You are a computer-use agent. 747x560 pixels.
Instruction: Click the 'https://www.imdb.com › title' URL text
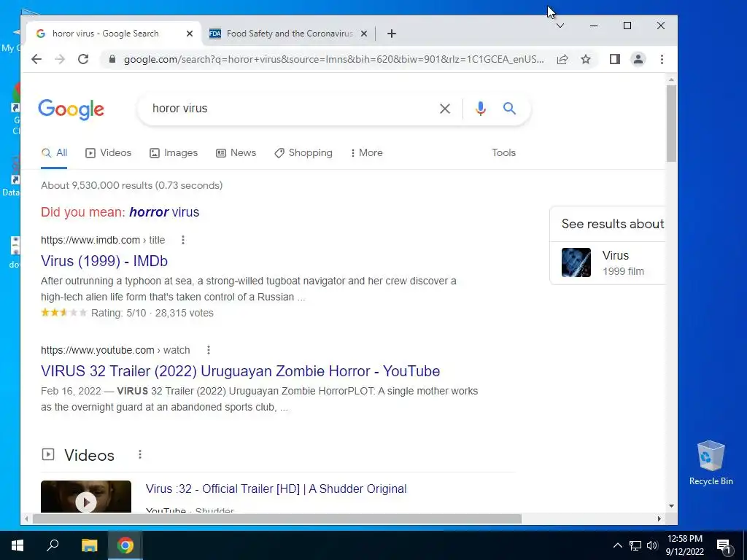click(103, 240)
